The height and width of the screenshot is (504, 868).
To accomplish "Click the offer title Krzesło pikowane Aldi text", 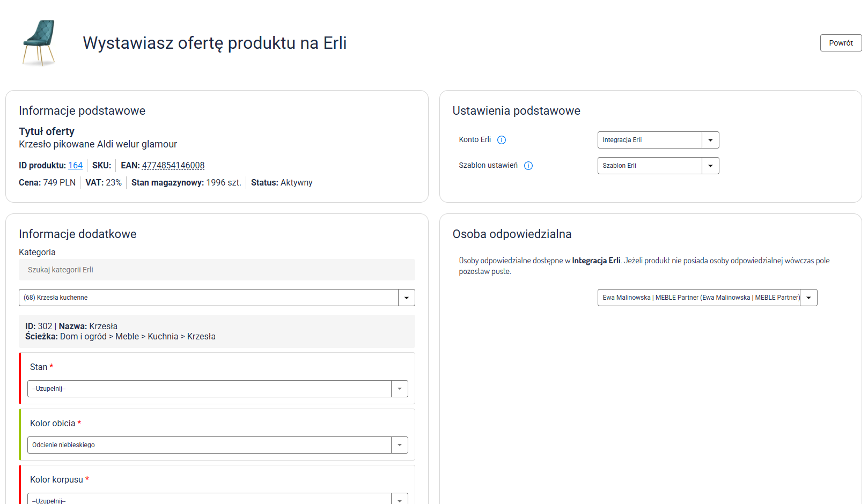I will click(98, 144).
